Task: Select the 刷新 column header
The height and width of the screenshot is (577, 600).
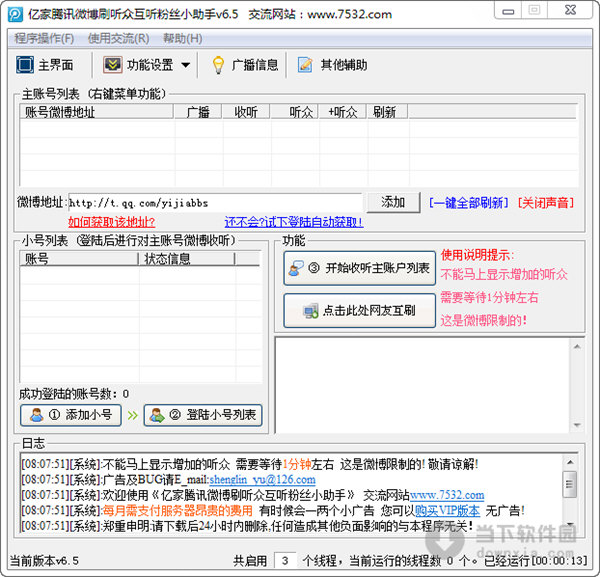Action: point(388,112)
